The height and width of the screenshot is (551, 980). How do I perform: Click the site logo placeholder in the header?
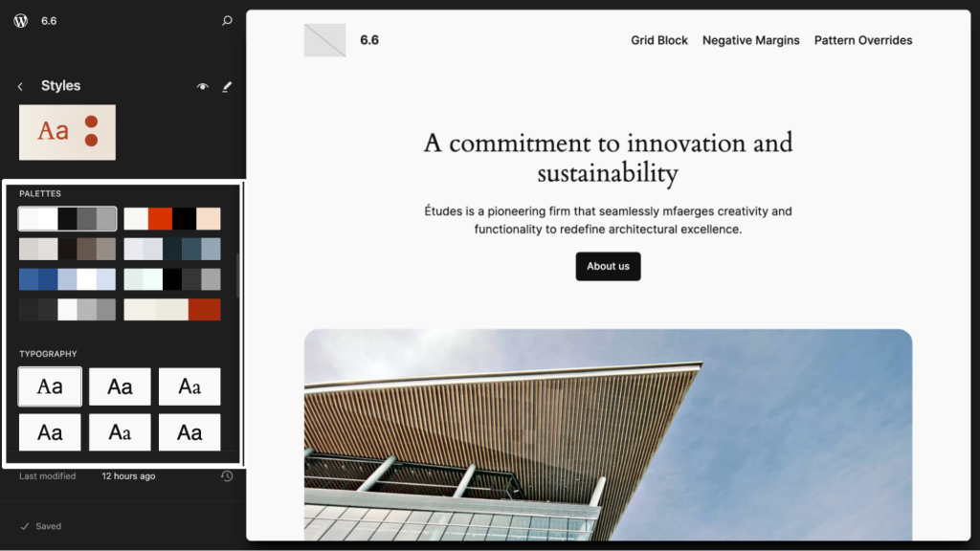324,40
